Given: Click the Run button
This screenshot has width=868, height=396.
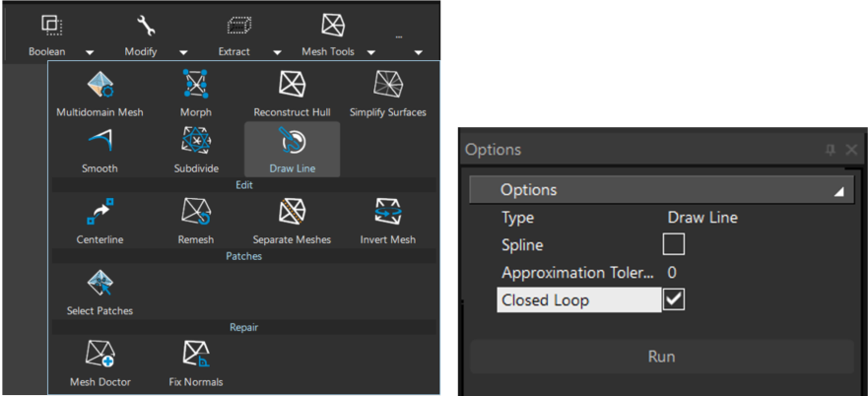Looking at the screenshot, I should (x=661, y=357).
